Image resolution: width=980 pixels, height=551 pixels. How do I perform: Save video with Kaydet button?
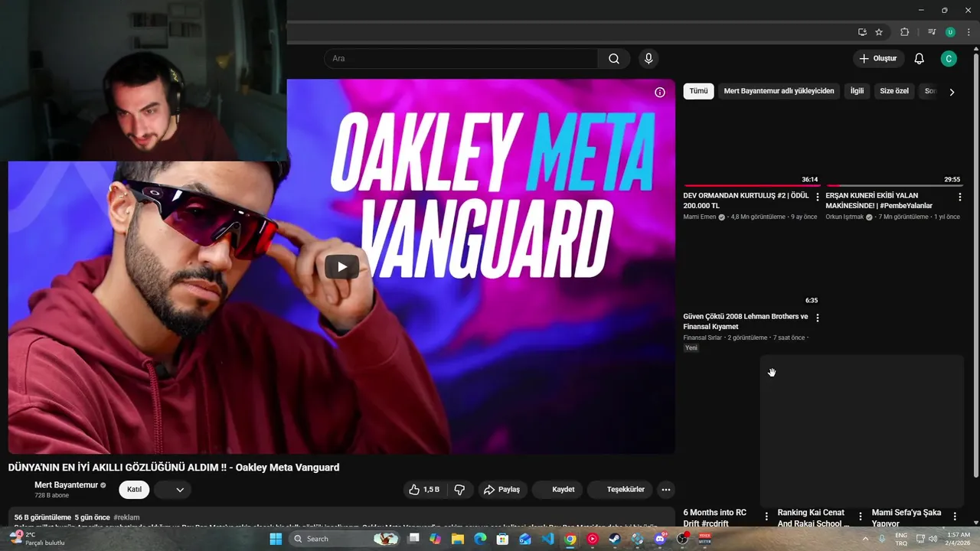click(558, 490)
